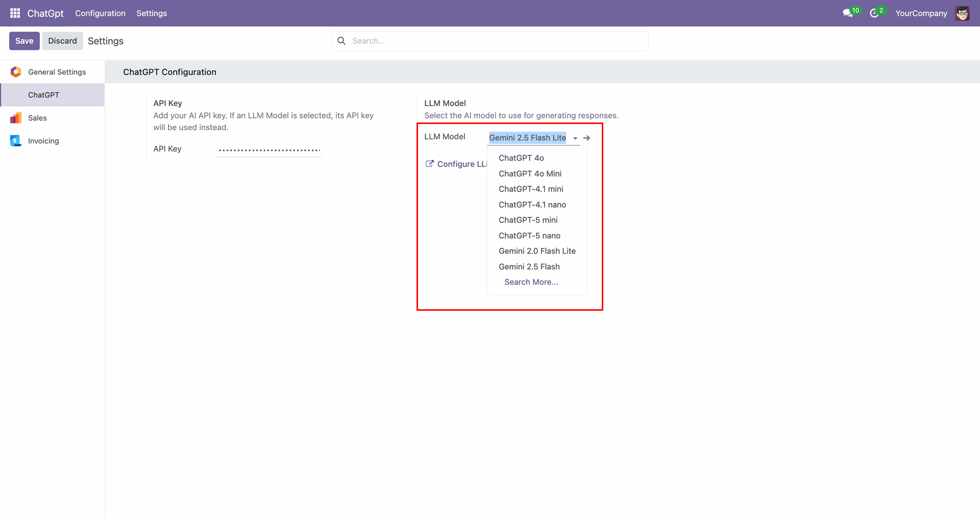980x519 pixels.
Task: Save the settings changes
Action: pos(24,41)
